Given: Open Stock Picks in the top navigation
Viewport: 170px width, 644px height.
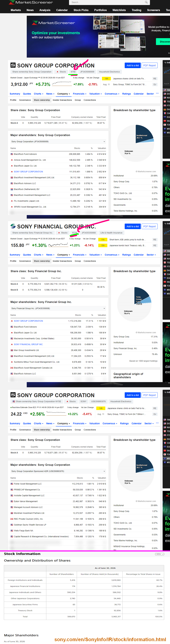Looking at the screenshot, I should (81, 10).
